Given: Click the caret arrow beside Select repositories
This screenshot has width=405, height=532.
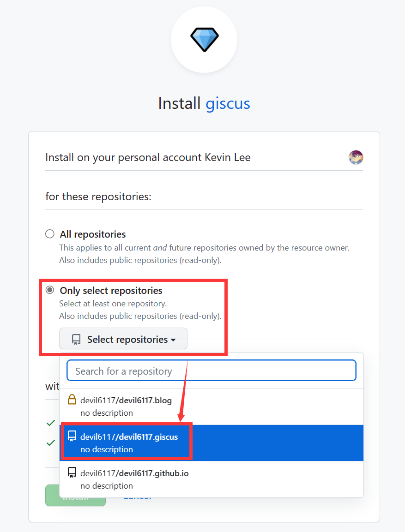Looking at the screenshot, I should point(173,340).
